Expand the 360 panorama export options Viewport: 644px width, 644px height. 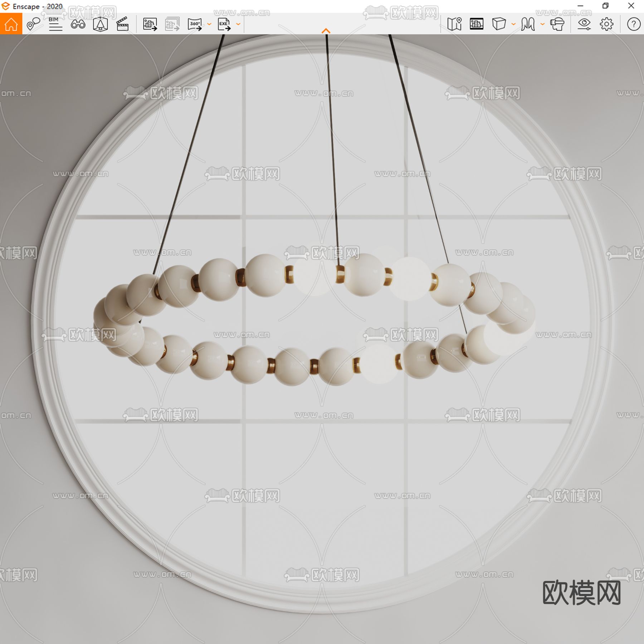(x=209, y=25)
